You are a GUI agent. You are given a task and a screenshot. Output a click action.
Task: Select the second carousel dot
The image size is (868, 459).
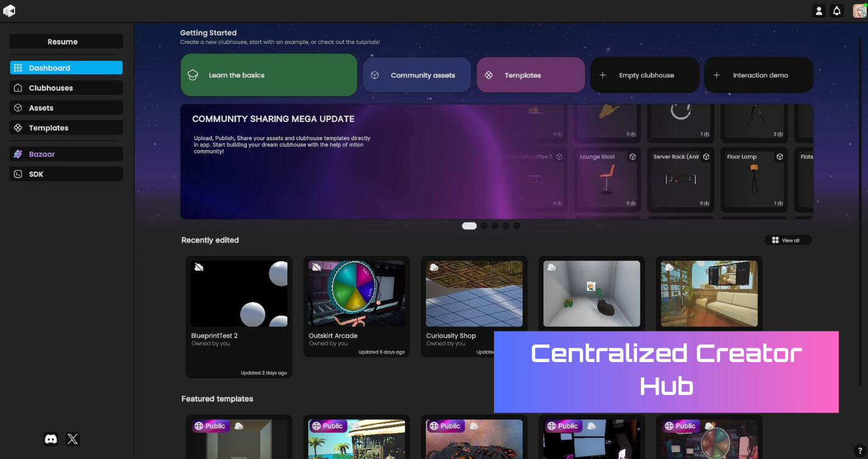pos(484,226)
